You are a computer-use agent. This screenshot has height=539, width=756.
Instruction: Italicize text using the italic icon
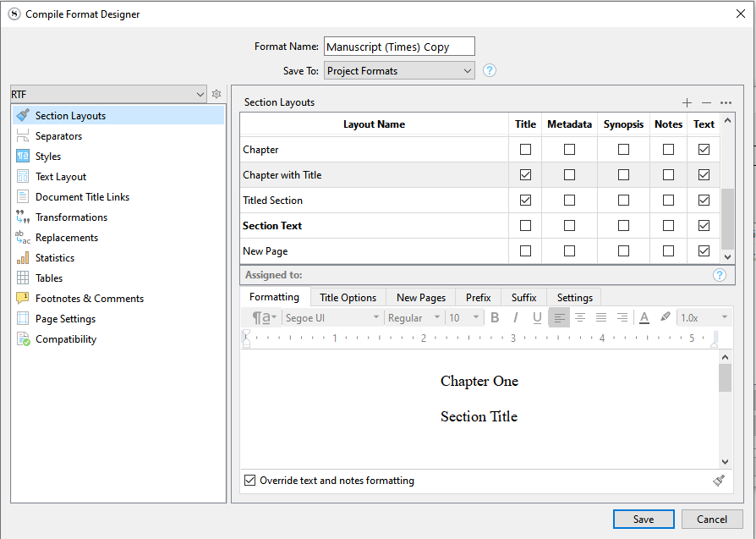(517, 317)
